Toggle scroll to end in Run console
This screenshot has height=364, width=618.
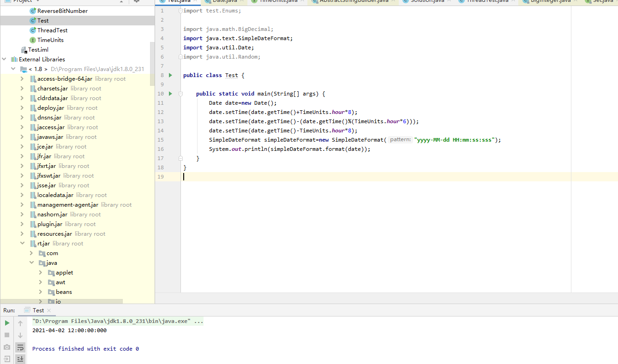pyautogui.click(x=20, y=358)
